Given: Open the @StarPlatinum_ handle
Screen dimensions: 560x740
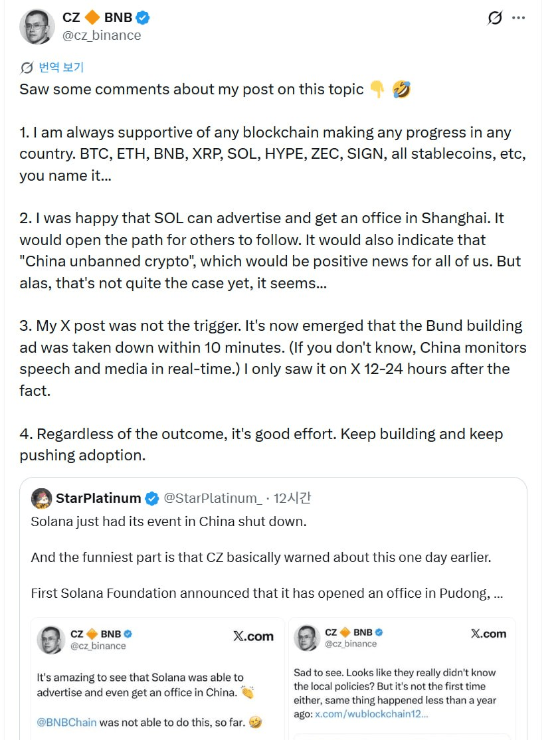Looking at the screenshot, I should tap(213, 498).
